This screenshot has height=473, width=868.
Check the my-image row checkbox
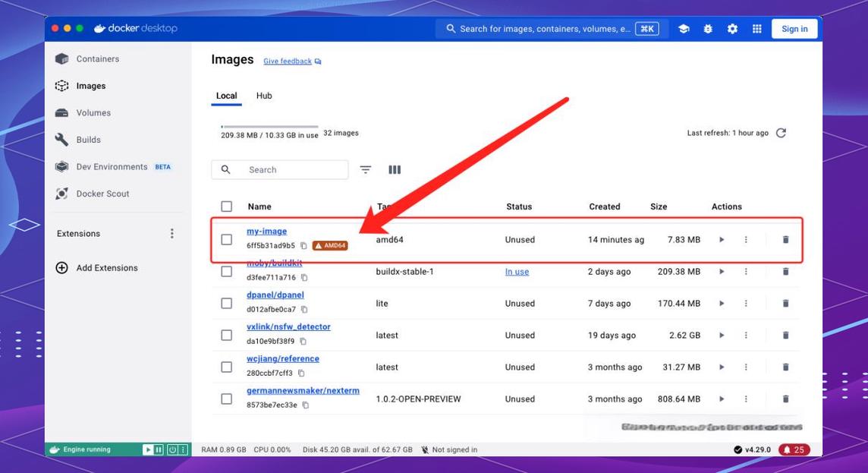226,239
